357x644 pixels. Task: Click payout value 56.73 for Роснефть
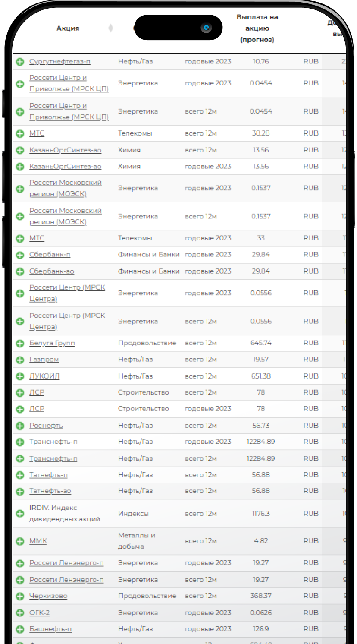(261, 426)
